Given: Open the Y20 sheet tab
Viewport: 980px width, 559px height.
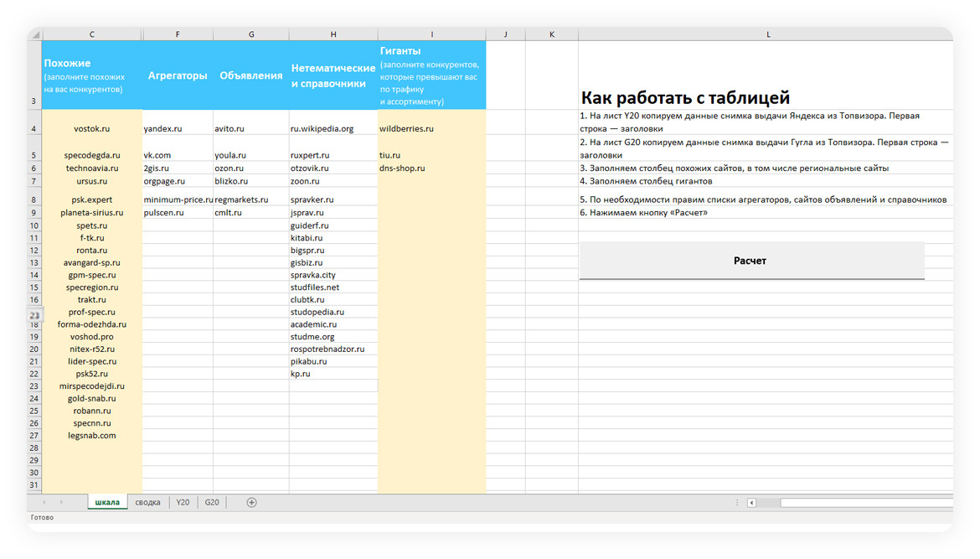Looking at the screenshot, I should click(183, 502).
